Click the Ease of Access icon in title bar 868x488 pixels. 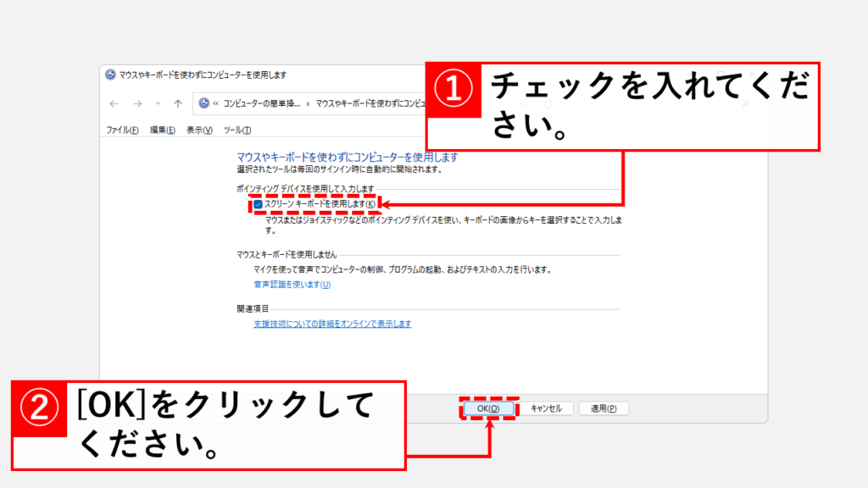[110, 74]
